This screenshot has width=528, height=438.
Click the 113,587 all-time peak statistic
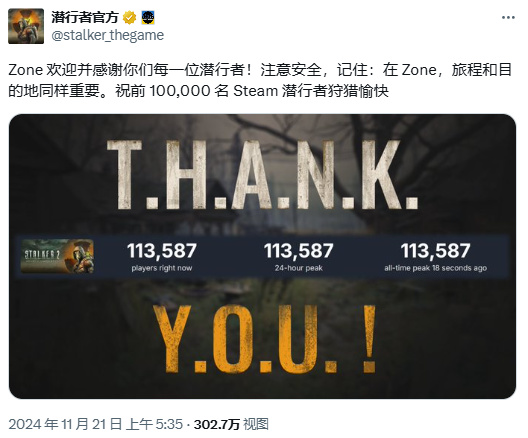coord(435,251)
